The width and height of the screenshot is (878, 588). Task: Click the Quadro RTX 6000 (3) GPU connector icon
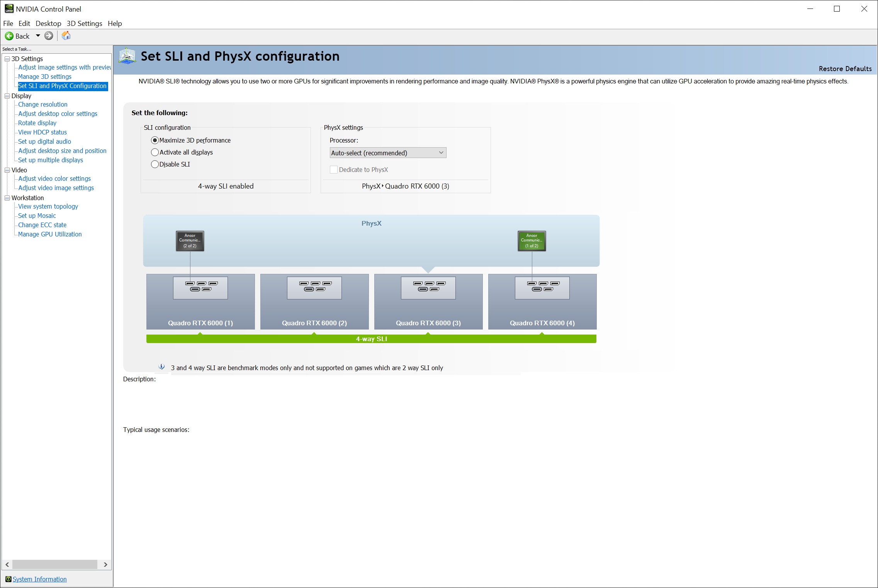[x=428, y=287]
